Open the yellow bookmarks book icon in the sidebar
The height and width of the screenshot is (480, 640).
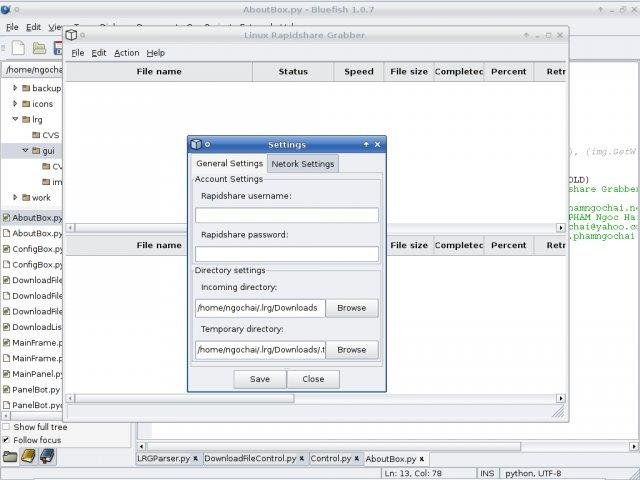point(29,456)
